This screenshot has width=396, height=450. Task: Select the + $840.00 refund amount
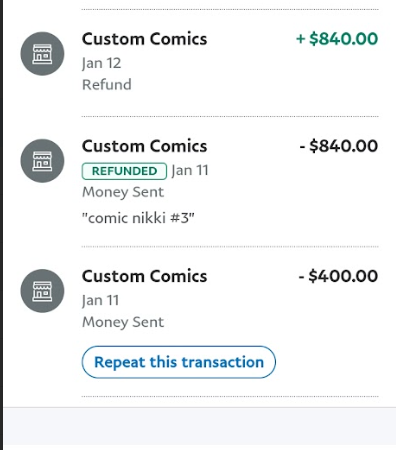[337, 39]
